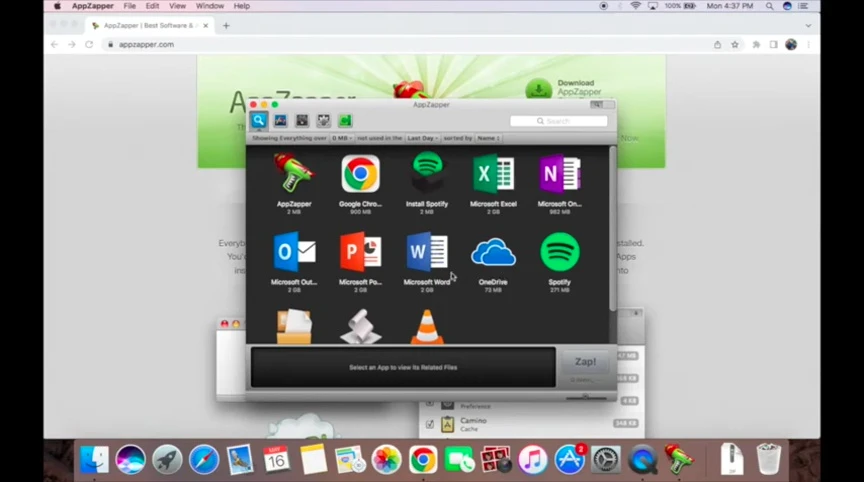This screenshot has width=864, height=482.
Task: Bookmark this page with star icon
Action: [x=735, y=45]
